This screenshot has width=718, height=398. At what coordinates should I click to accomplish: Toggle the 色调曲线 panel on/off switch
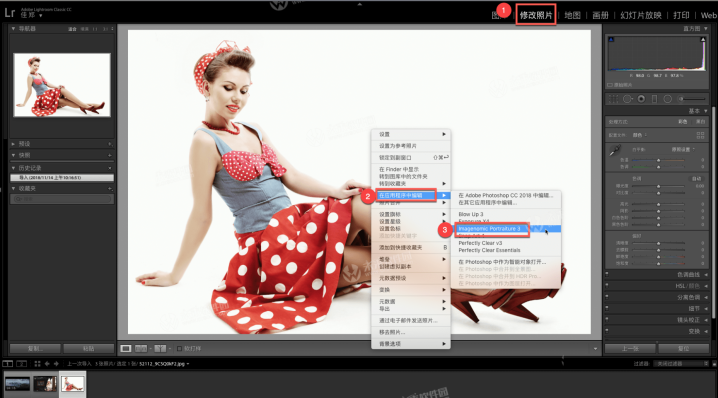click(607, 274)
